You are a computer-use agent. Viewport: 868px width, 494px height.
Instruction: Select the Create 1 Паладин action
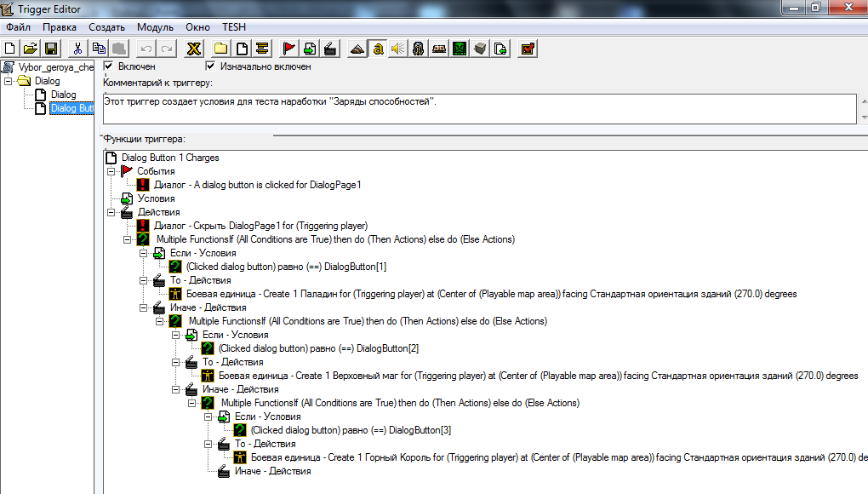(x=492, y=294)
